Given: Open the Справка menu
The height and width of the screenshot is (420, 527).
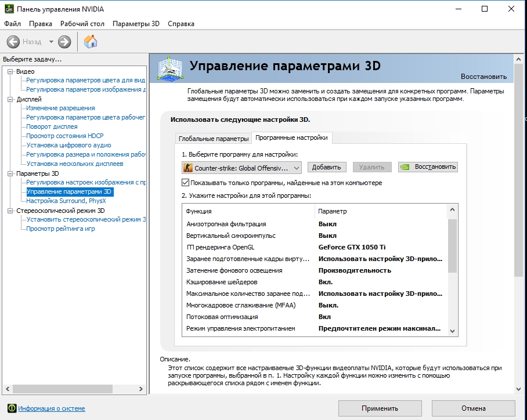Looking at the screenshot, I should coord(181,24).
